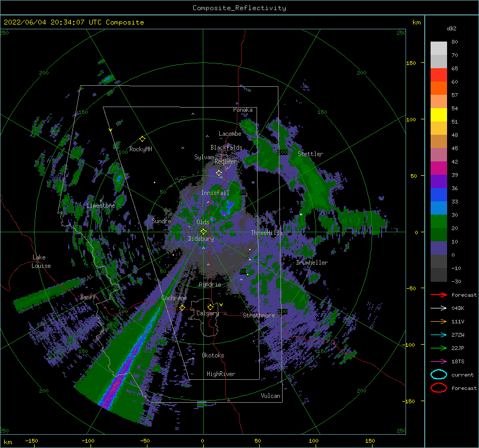Click the Drumheller town label
479x448 pixels.
312,263
